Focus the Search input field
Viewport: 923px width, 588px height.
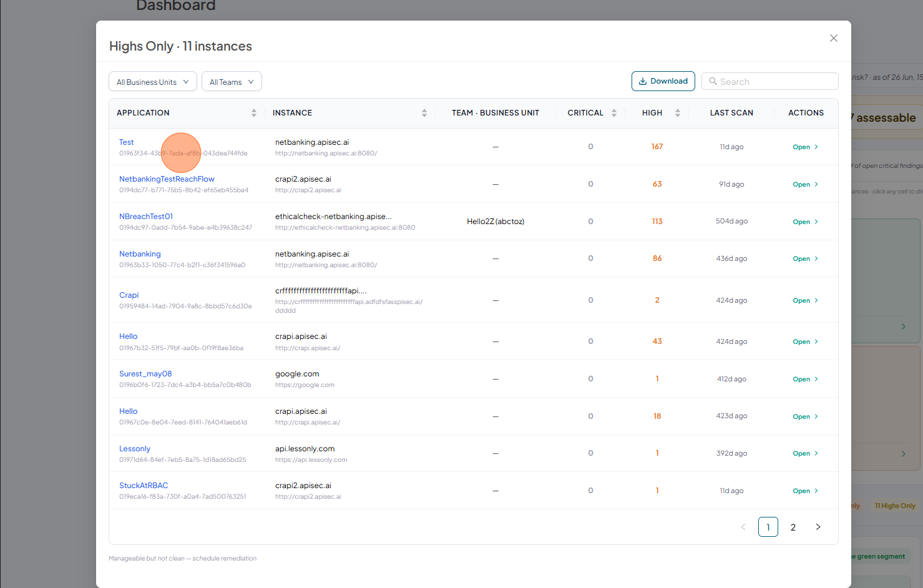coord(769,81)
